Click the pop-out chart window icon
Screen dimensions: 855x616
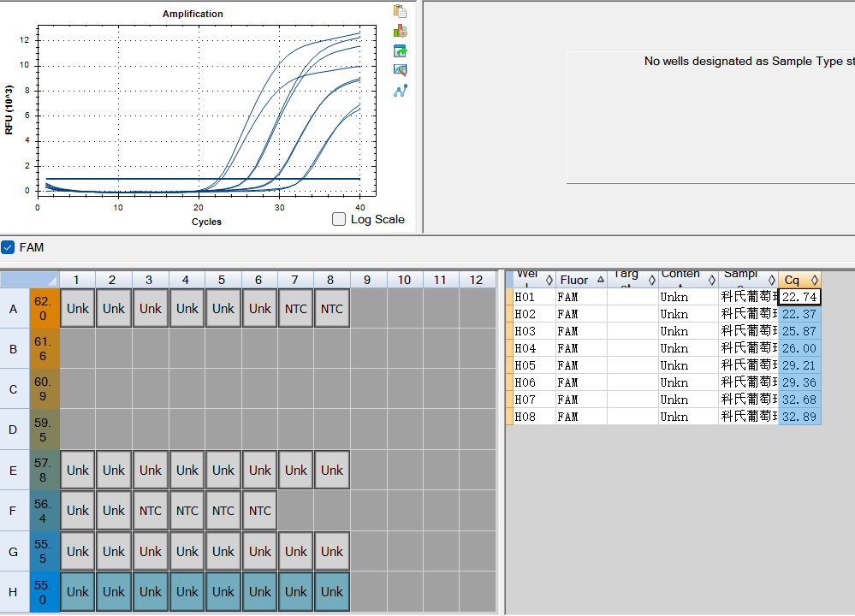tap(401, 51)
